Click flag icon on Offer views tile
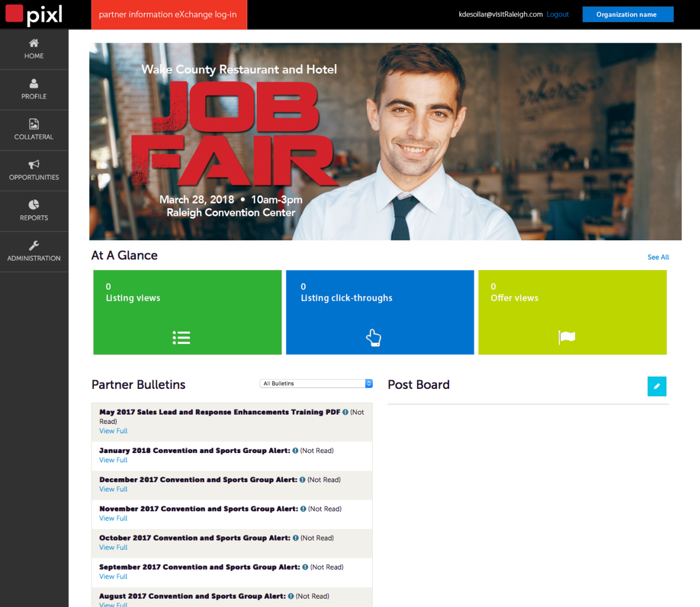The height and width of the screenshot is (607, 700). 566,337
